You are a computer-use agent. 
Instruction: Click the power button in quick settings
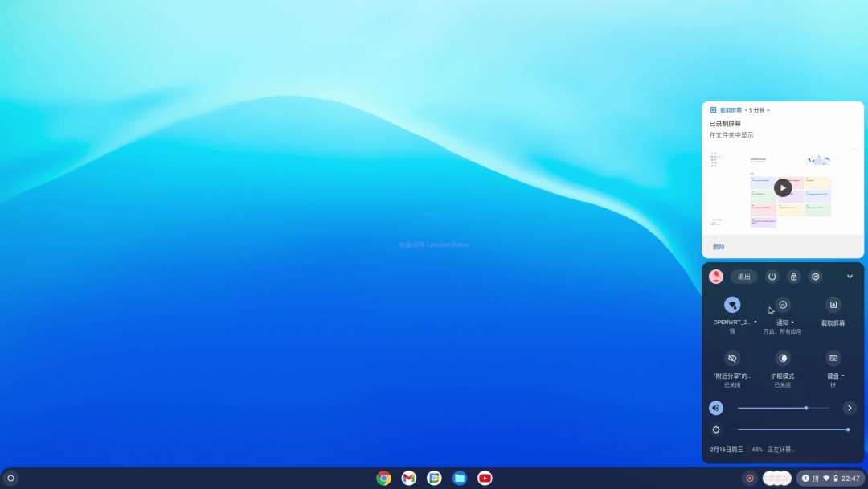tap(772, 277)
